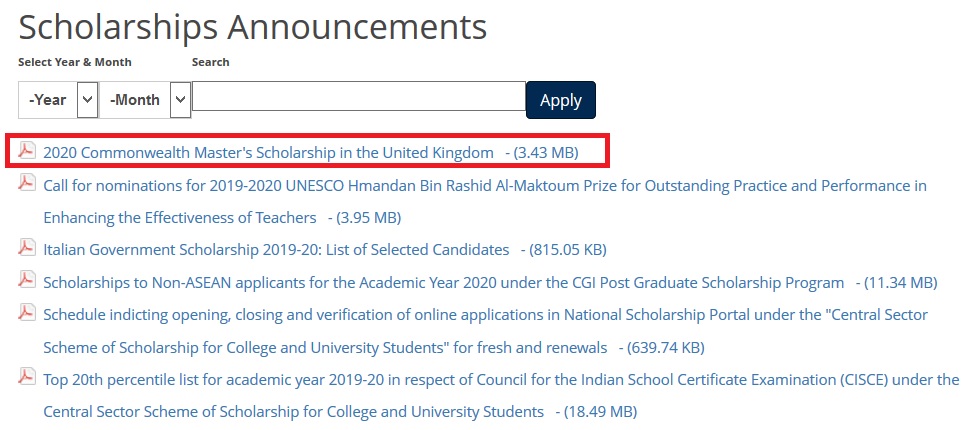This screenshot has height=430, width=965.
Task: Open UNESCO Hamdan Bin Rashid Prize nominations link
Action: 484,186
